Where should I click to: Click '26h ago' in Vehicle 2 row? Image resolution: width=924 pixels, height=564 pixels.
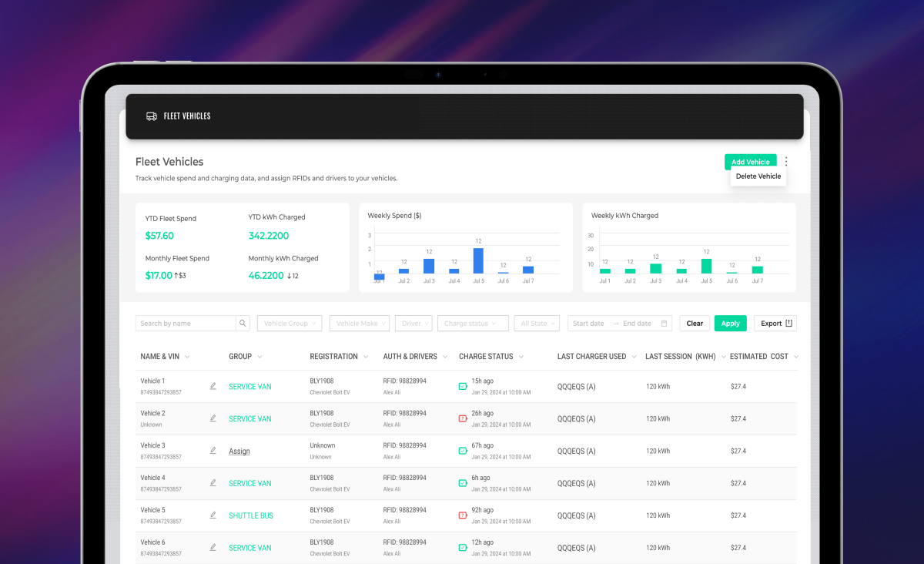coord(483,413)
